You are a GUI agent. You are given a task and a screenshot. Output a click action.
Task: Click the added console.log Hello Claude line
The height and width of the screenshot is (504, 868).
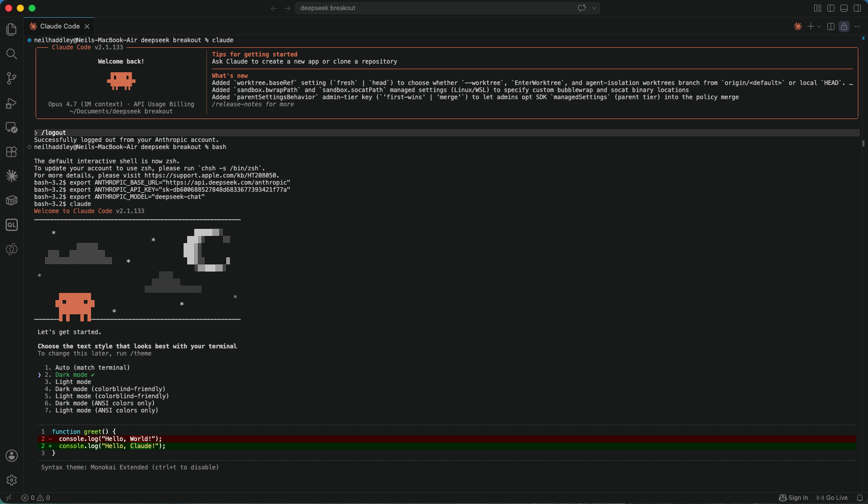tap(446, 446)
